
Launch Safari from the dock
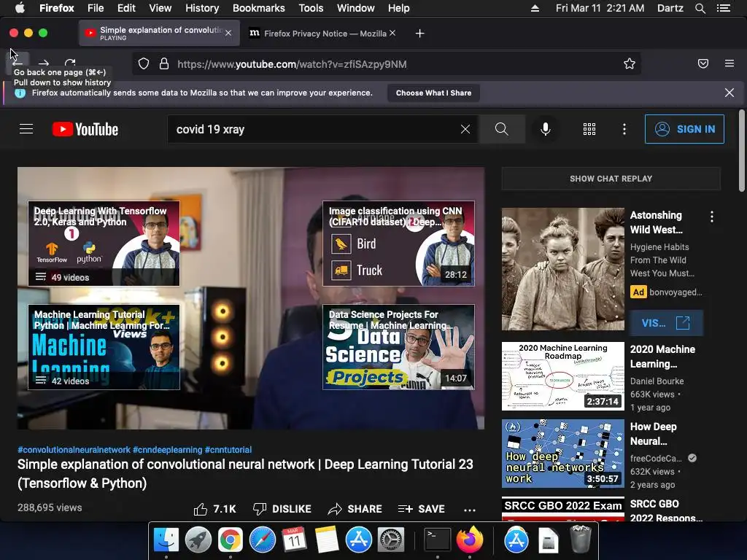pos(263,540)
